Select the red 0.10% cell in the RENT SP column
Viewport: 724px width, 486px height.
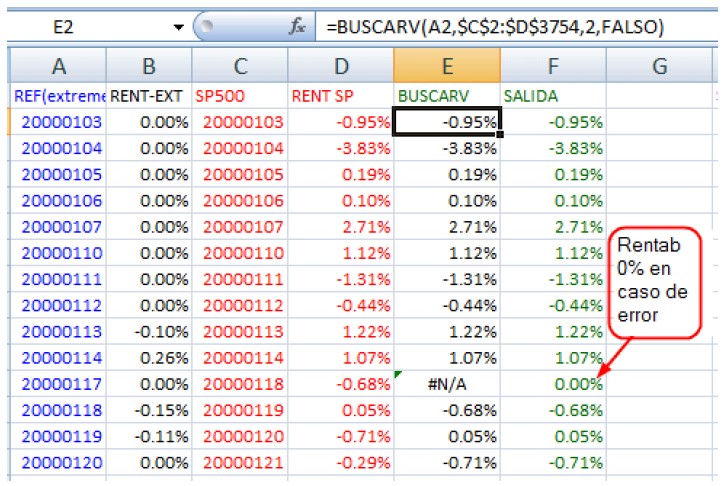[x=341, y=201]
